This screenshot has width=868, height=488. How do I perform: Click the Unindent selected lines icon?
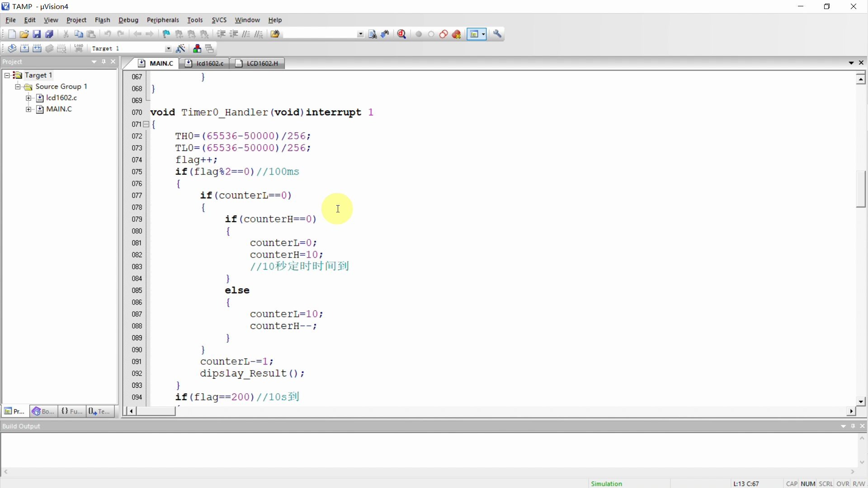coord(234,34)
